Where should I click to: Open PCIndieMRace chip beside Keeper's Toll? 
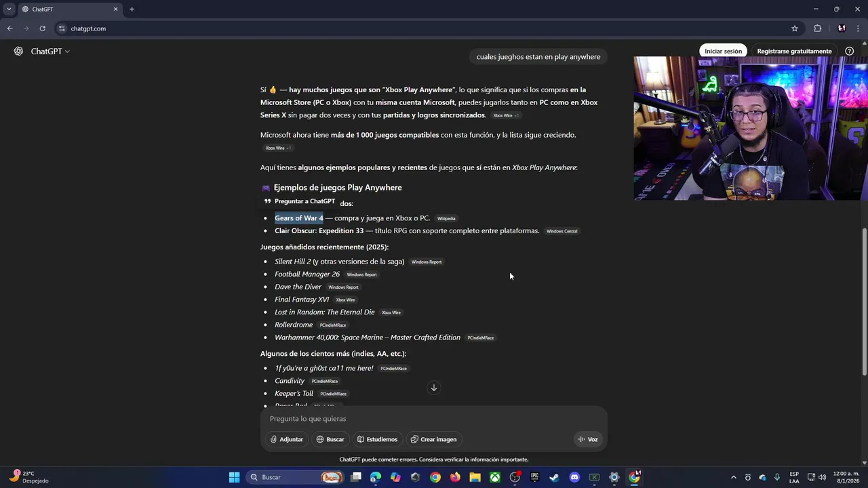[334, 394]
